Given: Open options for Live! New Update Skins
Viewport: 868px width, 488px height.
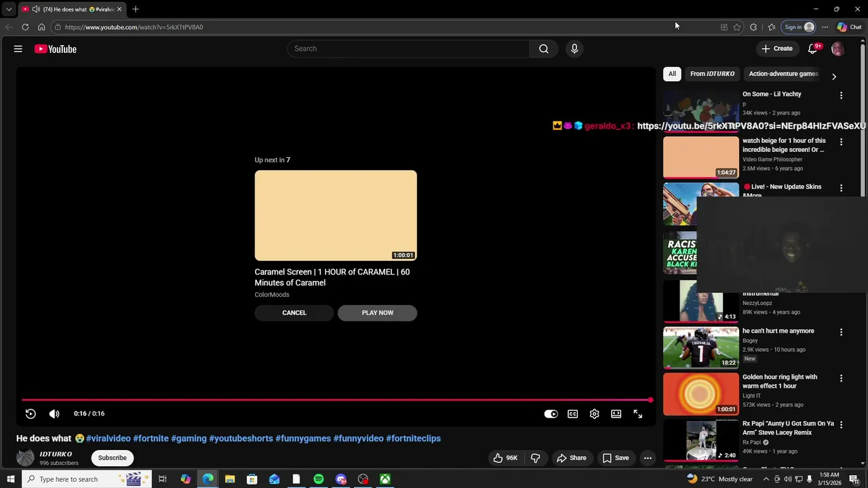Looking at the screenshot, I should [841, 188].
